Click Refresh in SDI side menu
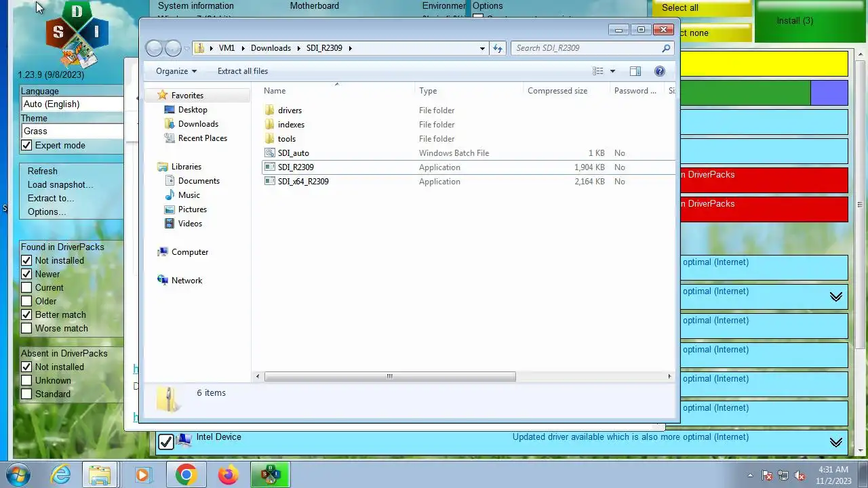 click(43, 171)
